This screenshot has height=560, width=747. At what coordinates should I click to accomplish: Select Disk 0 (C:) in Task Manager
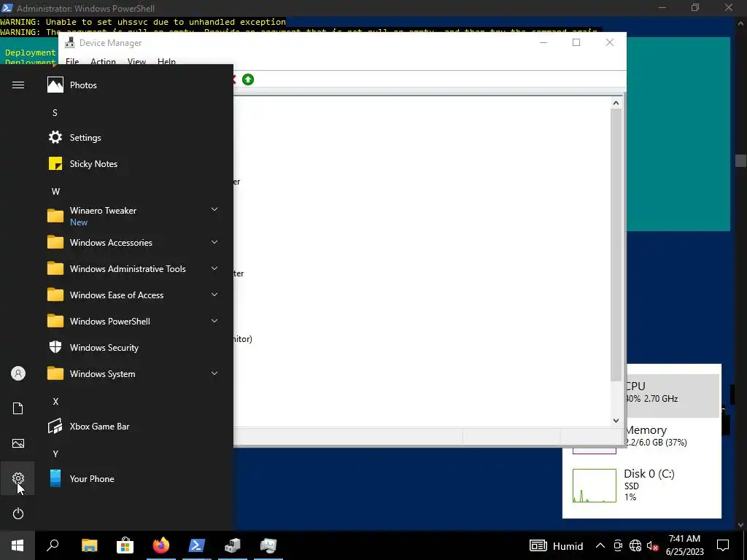642,485
